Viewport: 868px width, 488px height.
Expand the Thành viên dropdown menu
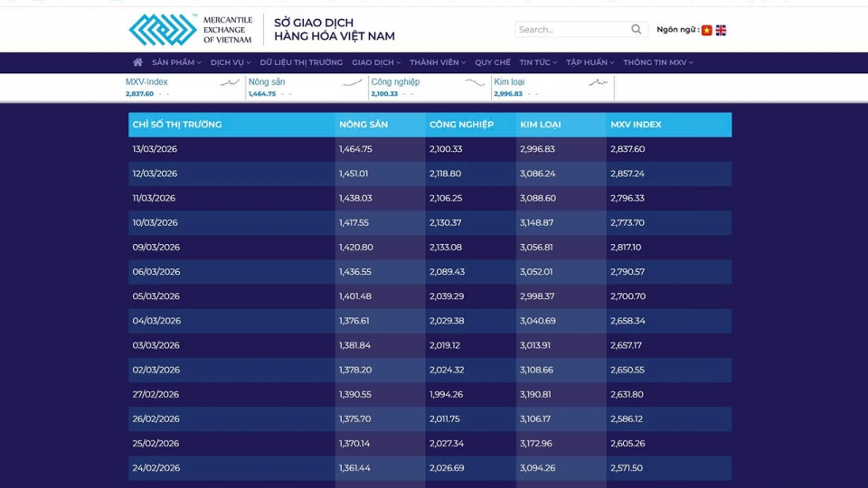point(437,62)
